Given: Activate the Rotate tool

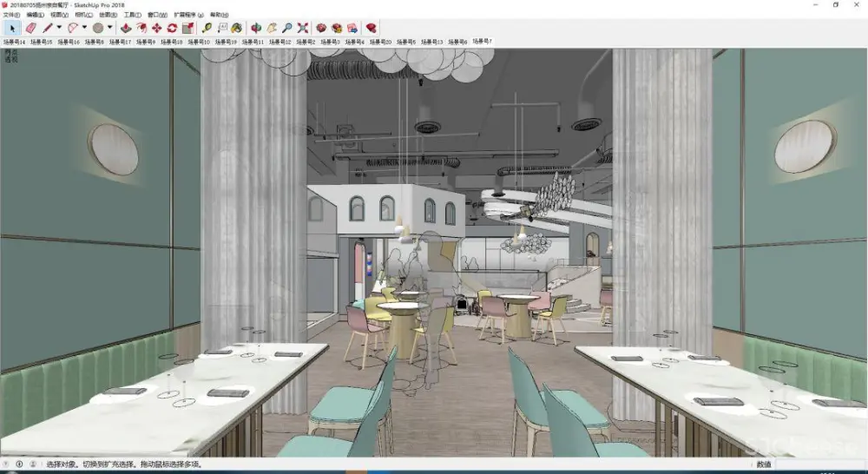Looking at the screenshot, I should pos(172,28).
